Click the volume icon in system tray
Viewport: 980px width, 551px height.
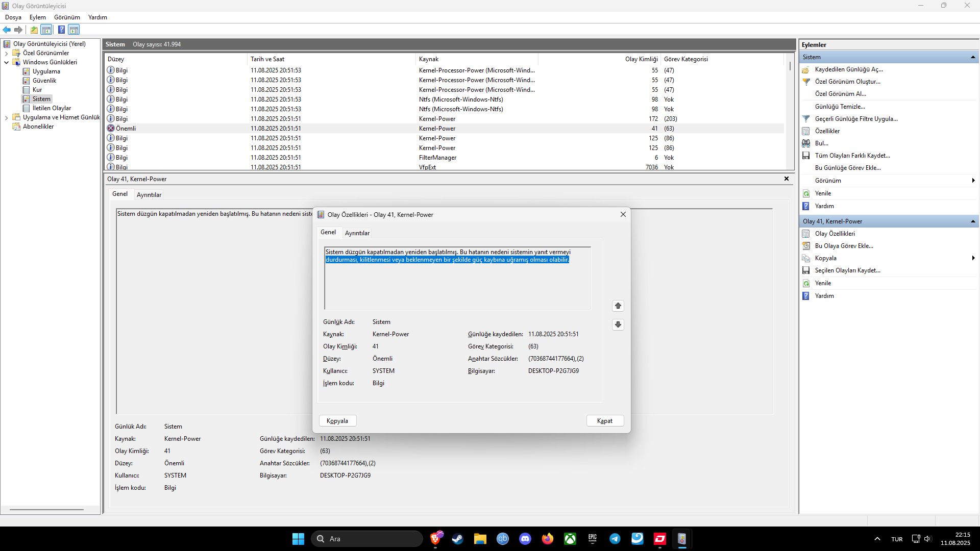pos(927,539)
